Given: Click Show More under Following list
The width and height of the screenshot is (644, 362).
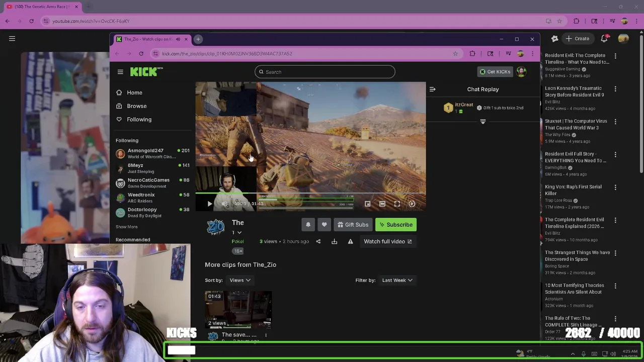Looking at the screenshot, I should click(x=126, y=227).
